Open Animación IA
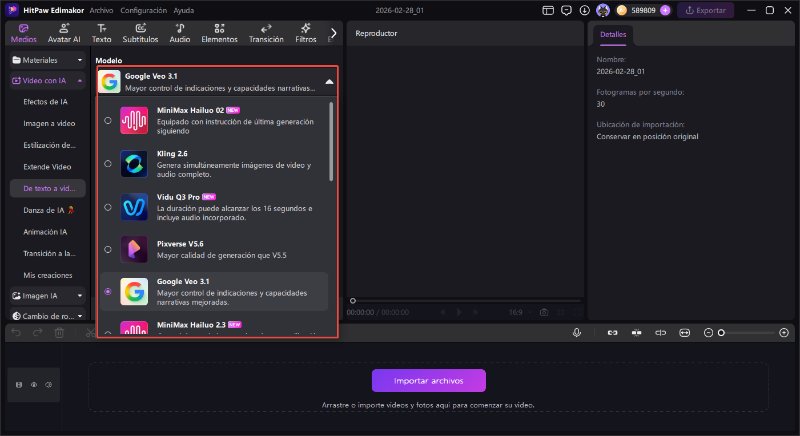 [x=45, y=232]
